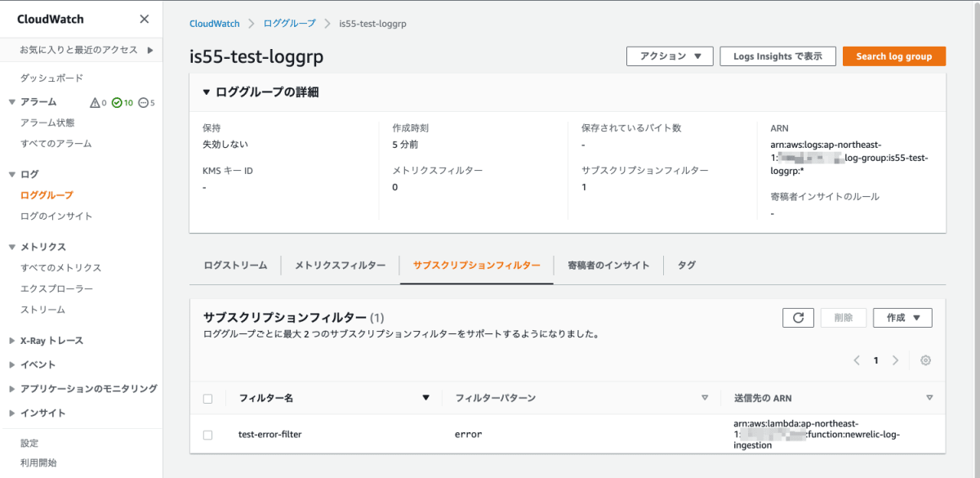The width and height of the screenshot is (980, 478).
Task: Click the green OK alarms count icon
Action: tap(122, 102)
